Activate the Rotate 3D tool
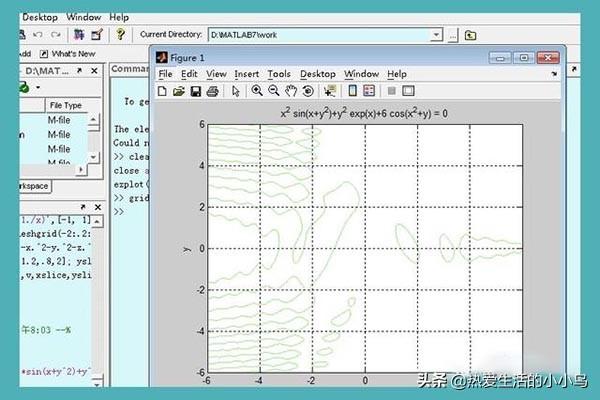The image size is (600, 400). (x=305, y=91)
